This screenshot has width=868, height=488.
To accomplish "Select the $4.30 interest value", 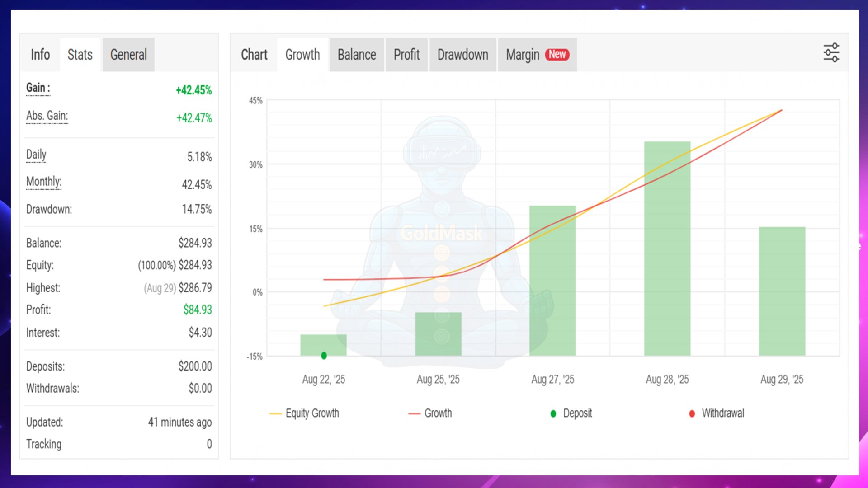I will 200,333.
